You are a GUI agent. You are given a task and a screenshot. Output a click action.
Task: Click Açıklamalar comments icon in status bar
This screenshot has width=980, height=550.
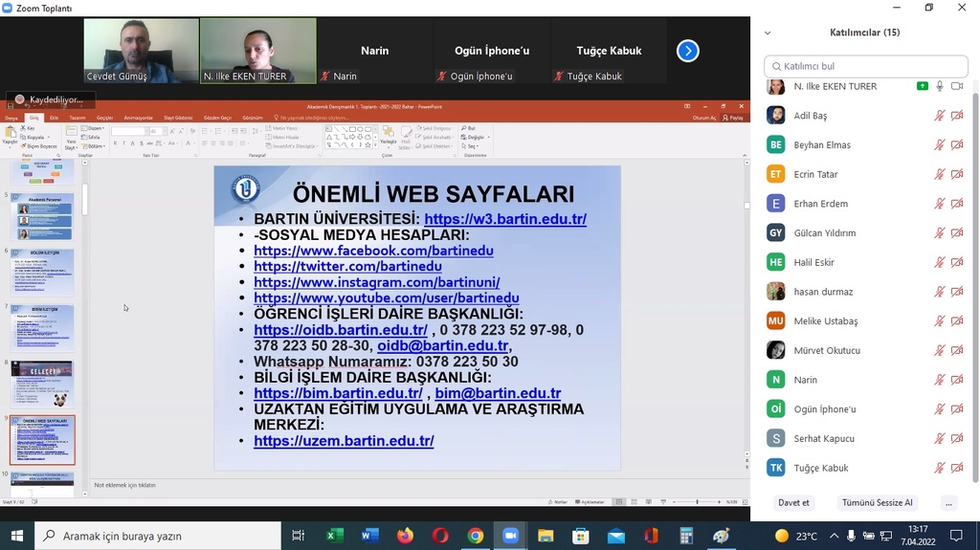pyautogui.click(x=590, y=502)
